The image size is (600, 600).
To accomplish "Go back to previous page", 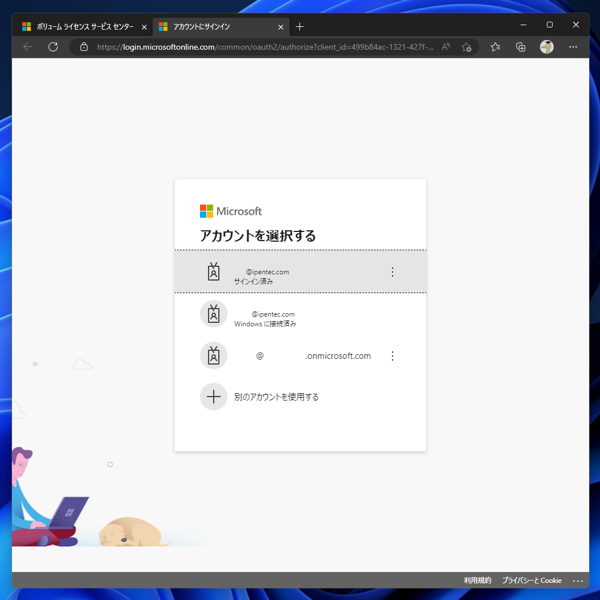I will coord(28,47).
